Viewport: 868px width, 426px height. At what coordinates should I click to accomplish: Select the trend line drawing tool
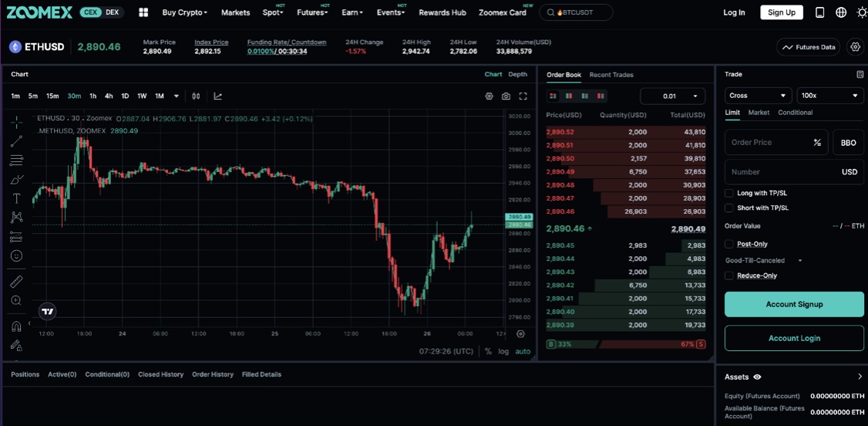[16, 141]
